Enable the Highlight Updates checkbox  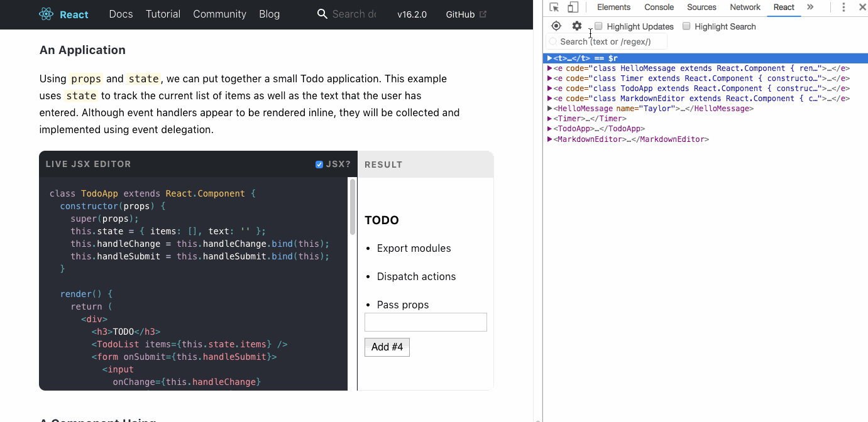pos(598,26)
